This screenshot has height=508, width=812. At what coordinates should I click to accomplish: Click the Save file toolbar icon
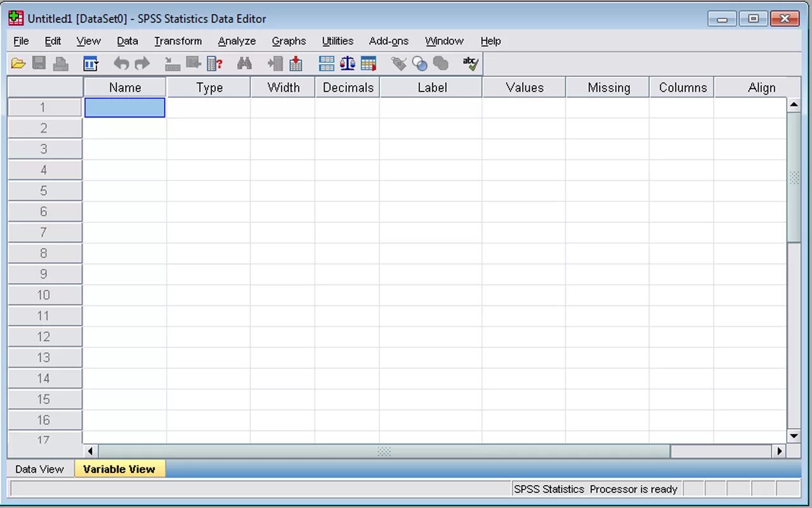(x=39, y=63)
